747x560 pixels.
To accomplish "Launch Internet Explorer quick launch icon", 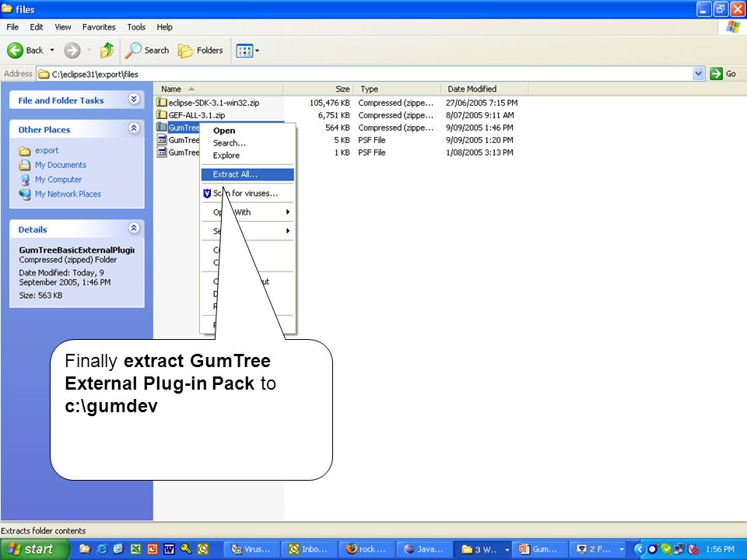I will (x=101, y=549).
